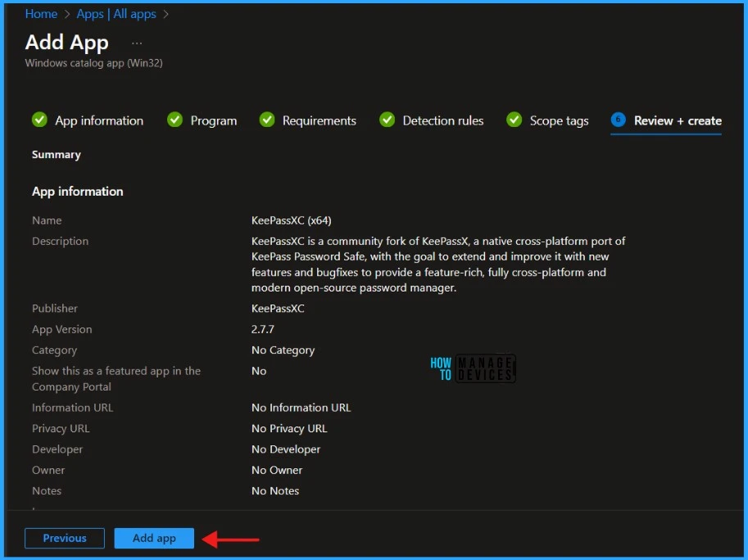Click the Information URL field label
Viewport: 748px width, 560px height.
pos(73,408)
